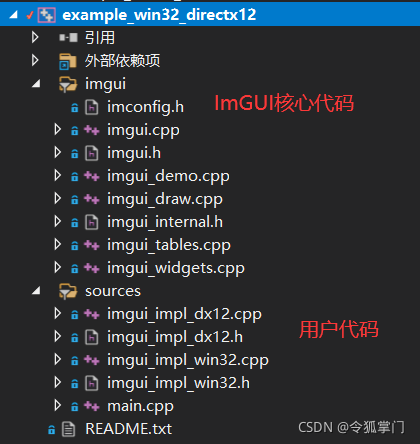Select the README.txt file
Viewport: 420px width, 444px height.
click(x=129, y=429)
